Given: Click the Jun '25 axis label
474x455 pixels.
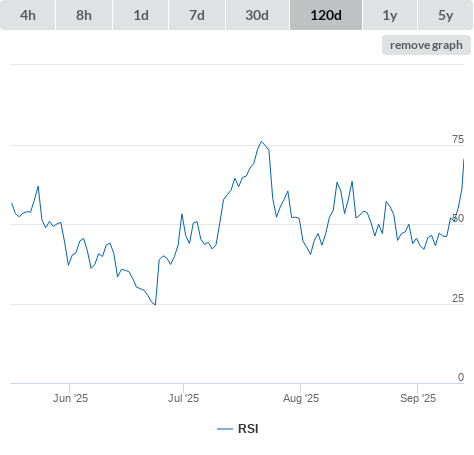Looking at the screenshot, I should click(x=70, y=398).
